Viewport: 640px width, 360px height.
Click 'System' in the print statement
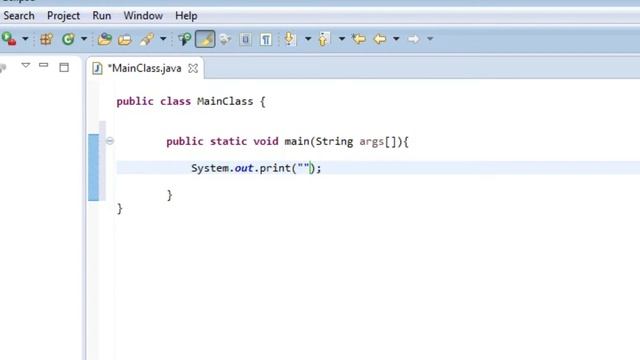[x=210, y=168]
